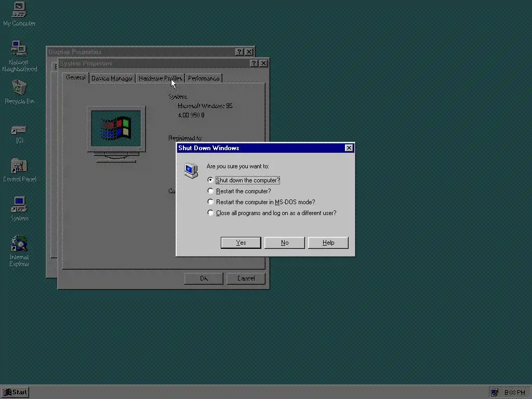Choose Close all programs and log on option
Image resolution: width=532 pixels, height=399 pixels.
(x=272, y=212)
